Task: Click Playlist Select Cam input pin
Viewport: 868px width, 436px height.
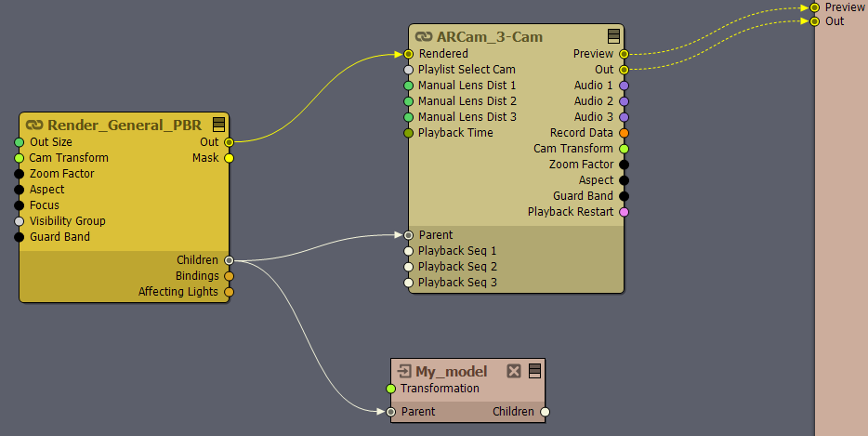Action: (x=409, y=70)
